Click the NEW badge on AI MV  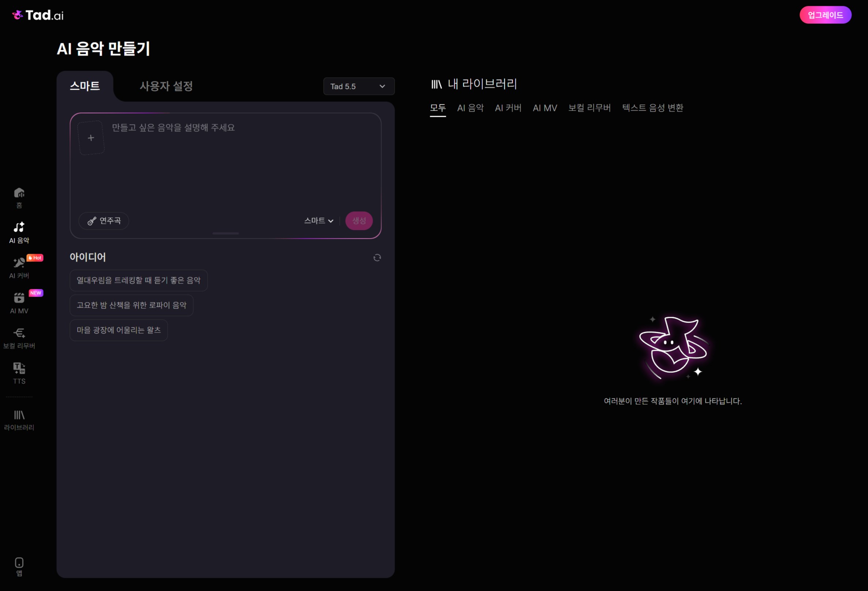[x=36, y=293]
